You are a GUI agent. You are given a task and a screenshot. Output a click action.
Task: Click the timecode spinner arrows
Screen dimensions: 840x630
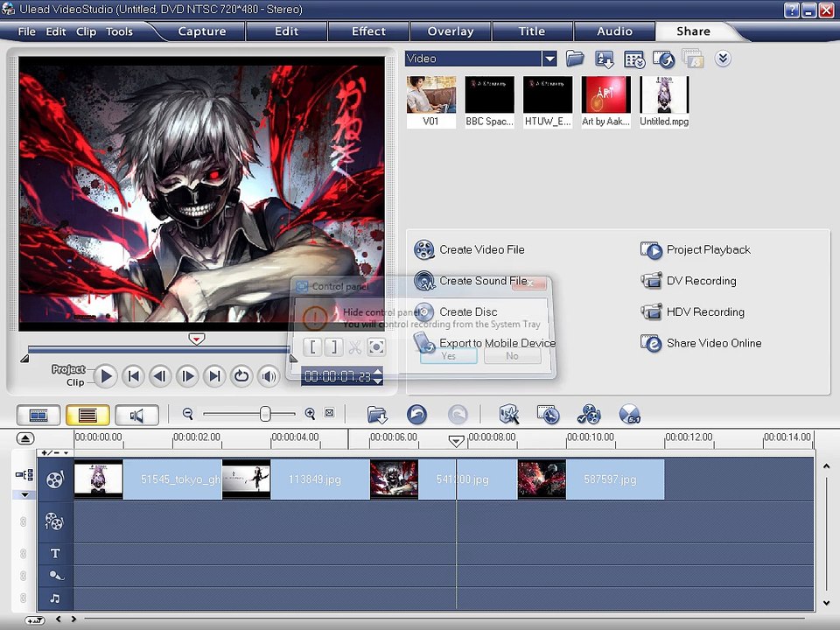coord(378,375)
